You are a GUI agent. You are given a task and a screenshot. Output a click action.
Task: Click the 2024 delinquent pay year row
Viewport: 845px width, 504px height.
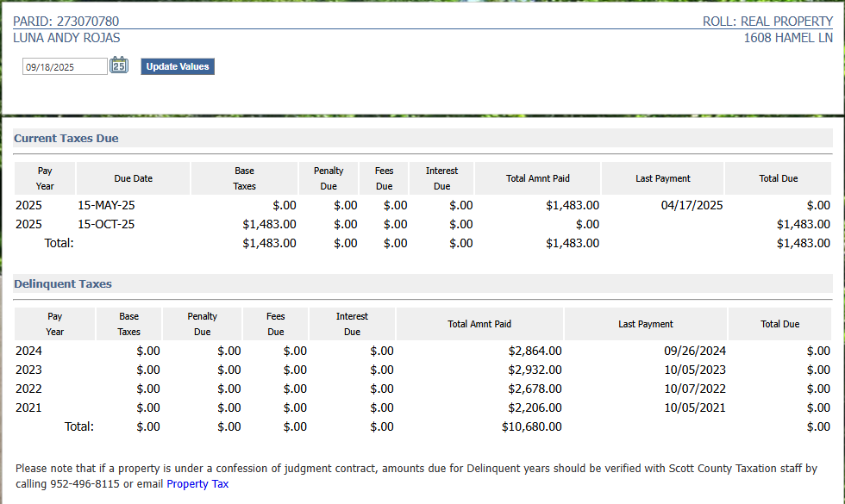tap(28, 351)
